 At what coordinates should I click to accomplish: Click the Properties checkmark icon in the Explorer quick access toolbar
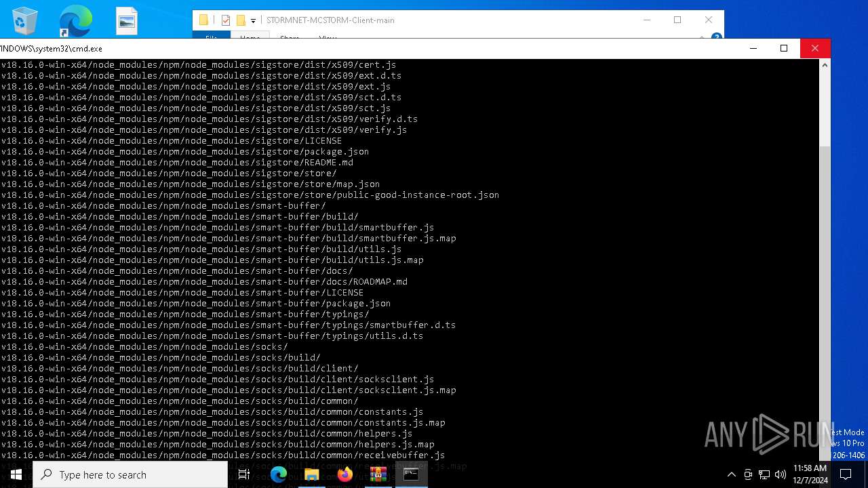(x=226, y=20)
